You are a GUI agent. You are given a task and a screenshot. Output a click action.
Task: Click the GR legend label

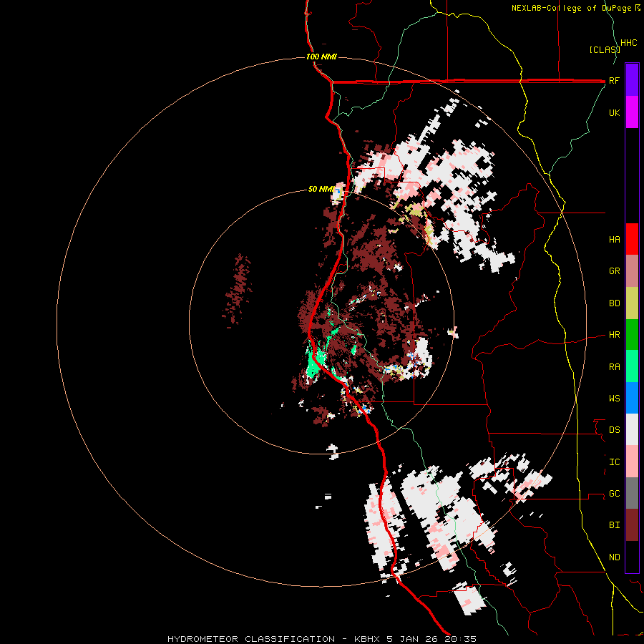point(614,271)
